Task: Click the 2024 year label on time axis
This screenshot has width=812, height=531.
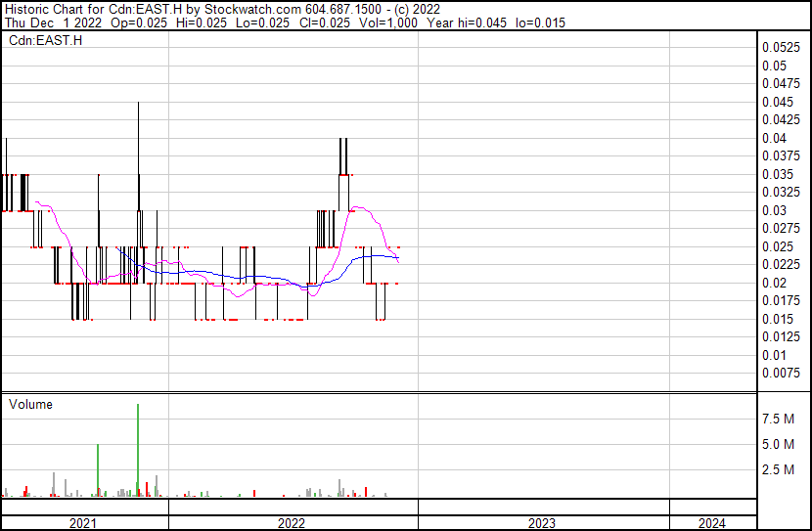Action: (712, 523)
